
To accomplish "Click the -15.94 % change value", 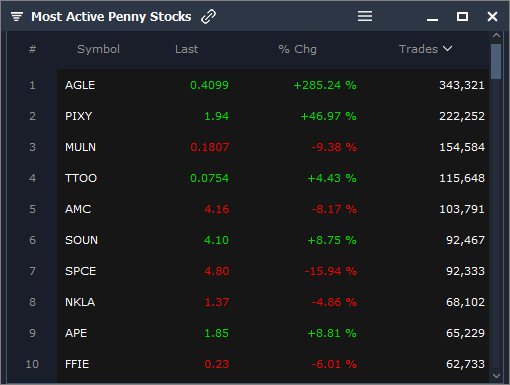I will [331, 271].
